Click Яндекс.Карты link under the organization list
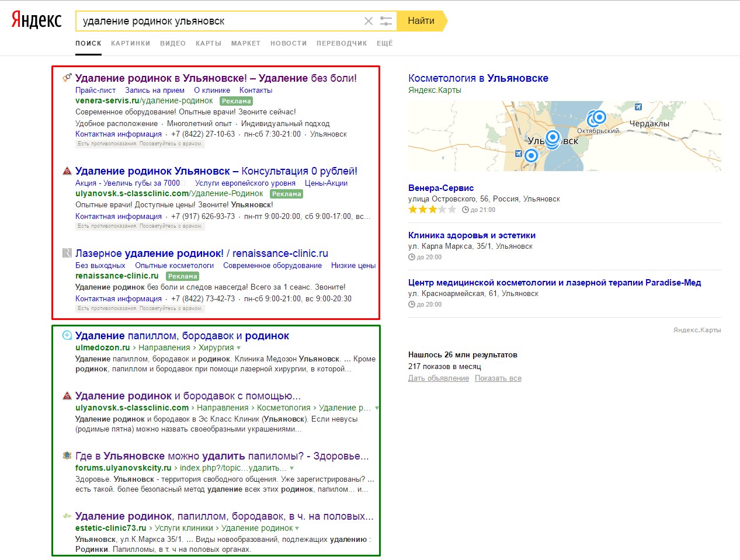This screenshot has height=560, width=740. point(697,331)
